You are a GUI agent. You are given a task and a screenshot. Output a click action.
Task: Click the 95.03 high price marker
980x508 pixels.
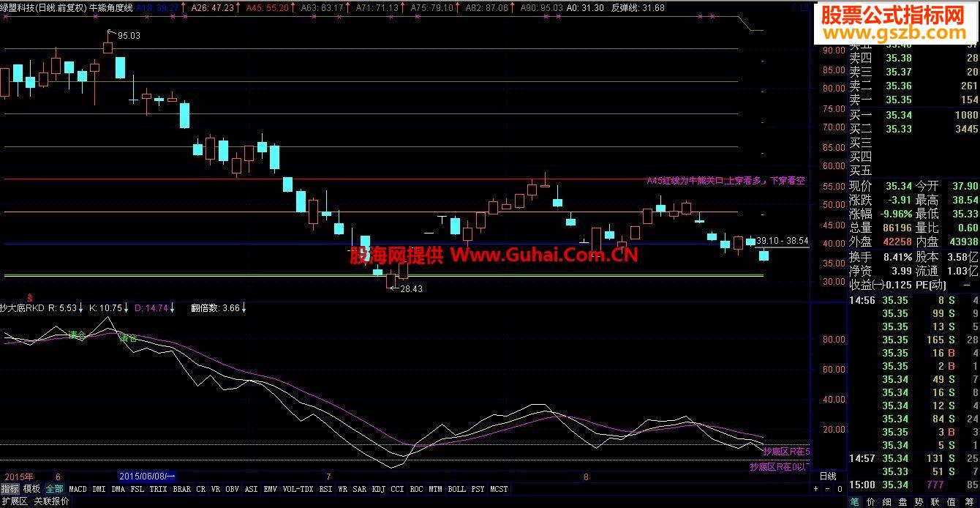coord(129,35)
